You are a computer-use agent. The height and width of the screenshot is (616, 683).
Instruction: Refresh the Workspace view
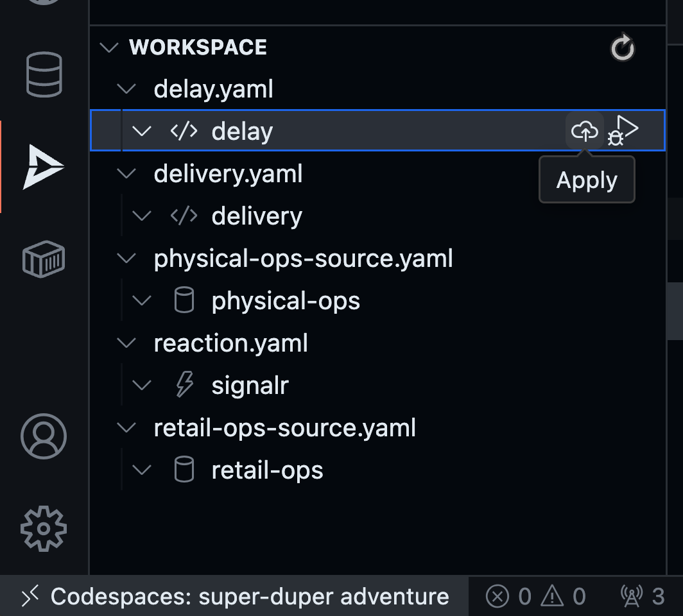click(622, 48)
